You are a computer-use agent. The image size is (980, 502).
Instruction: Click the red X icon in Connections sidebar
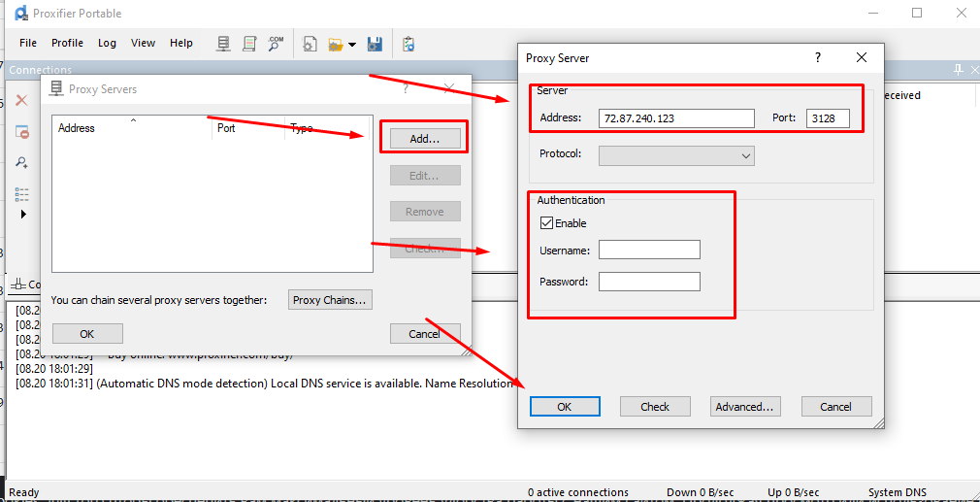(22, 100)
